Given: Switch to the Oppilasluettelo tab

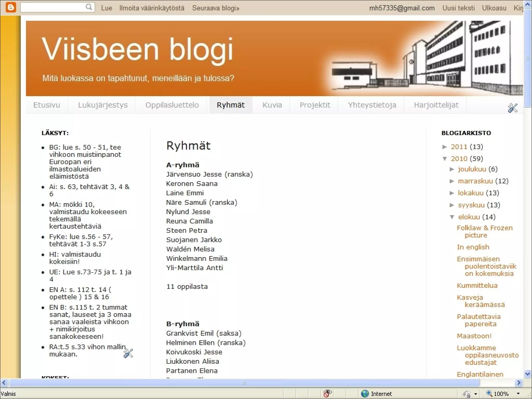Looking at the screenshot, I should tap(172, 105).
